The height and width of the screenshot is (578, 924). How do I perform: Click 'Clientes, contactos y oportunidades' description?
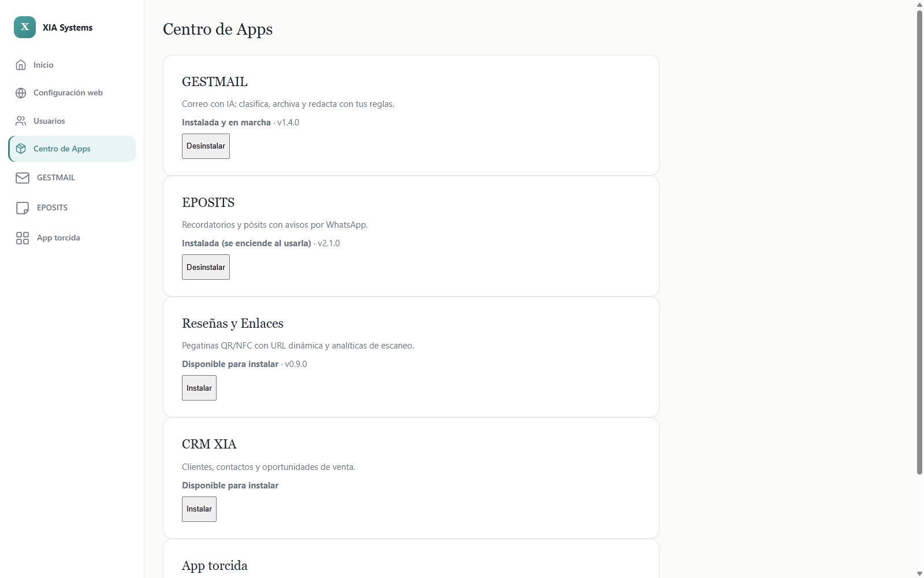pyautogui.click(x=269, y=467)
